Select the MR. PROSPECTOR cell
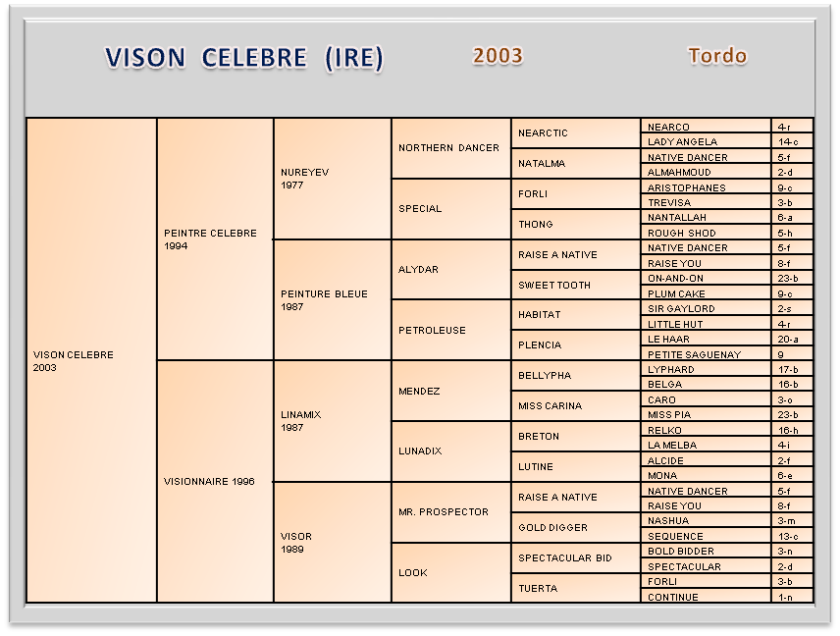840x636 pixels. pyautogui.click(x=450, y=512)
